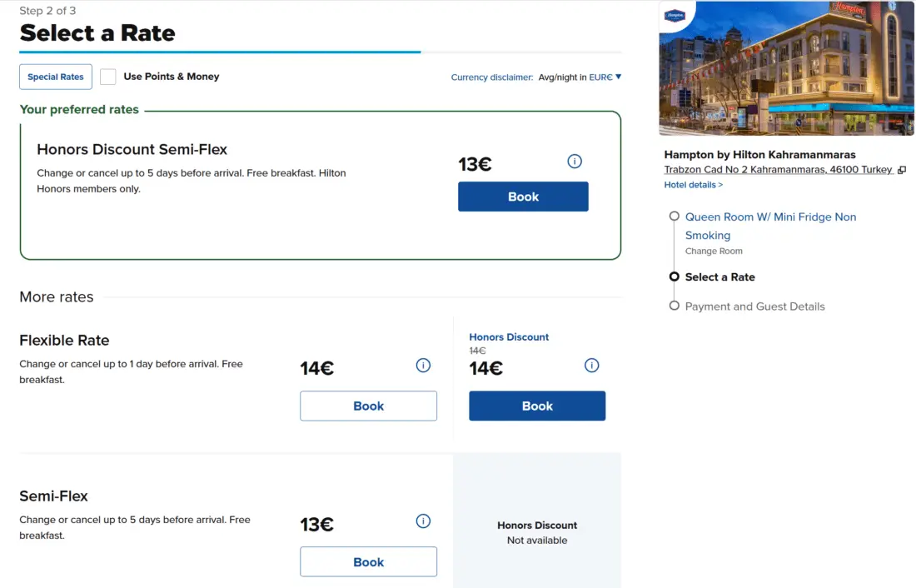Click Hampton logo badge on hotel photo
916x588 pixels.
pyautogui.click(x=675, y=15)
